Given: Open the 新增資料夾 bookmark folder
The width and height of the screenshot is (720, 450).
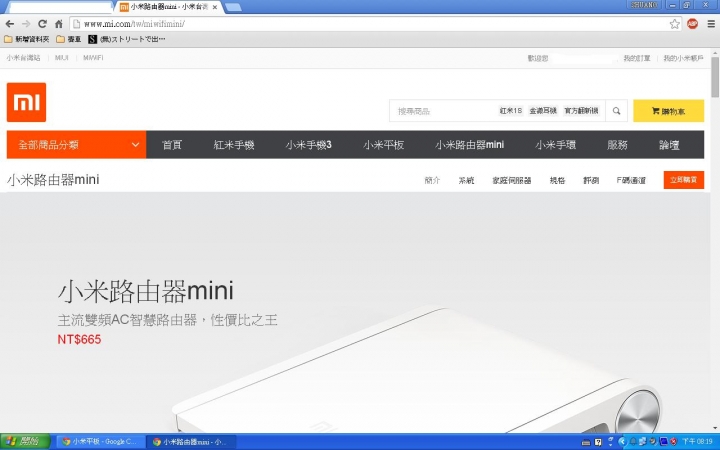Looking at the screenshot, I should coord(27,39).
